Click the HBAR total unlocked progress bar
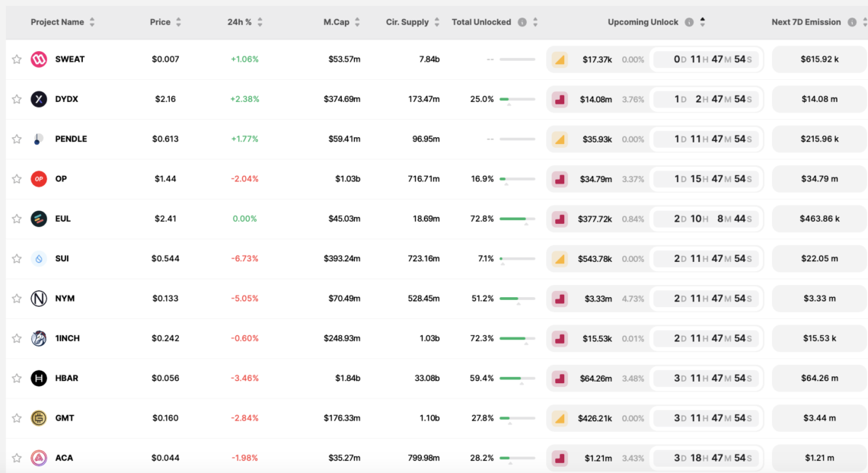 [x=517, y=379]
